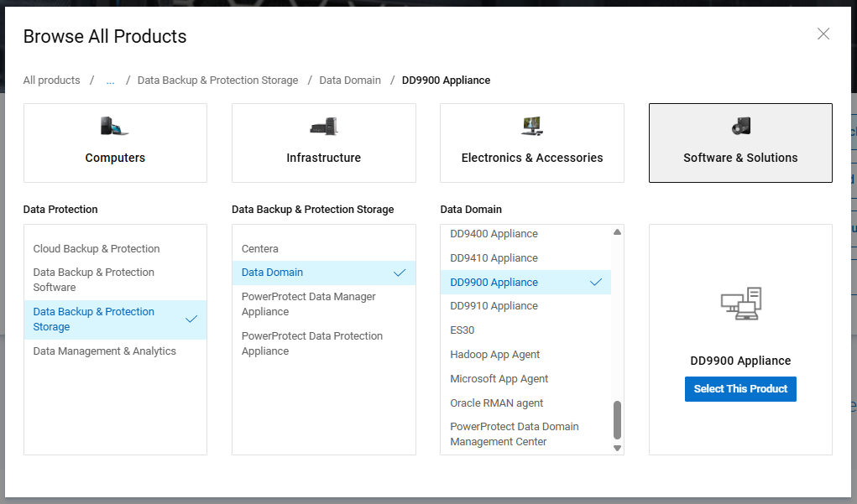
Task: Expand the hidden breadcrumb items via the ellipsis
Action: (110, 80)
